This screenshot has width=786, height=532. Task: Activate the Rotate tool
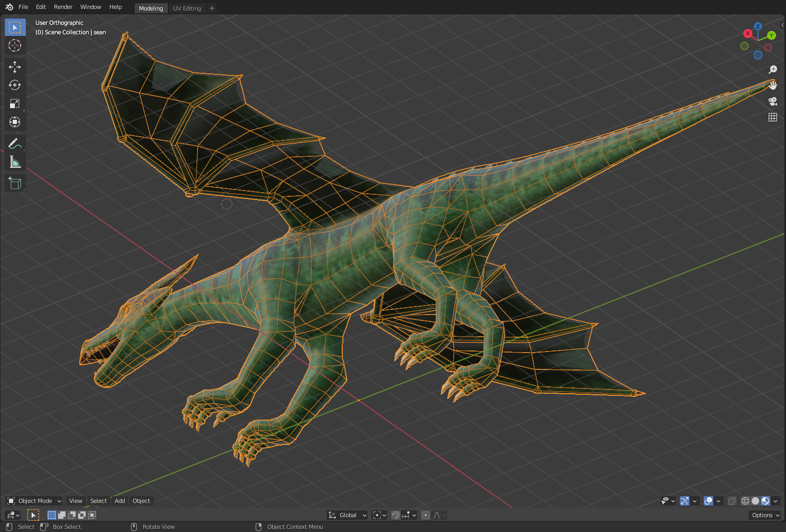click(x=15, y=85)
